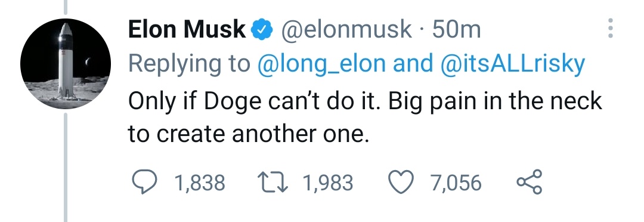
Task: Visit the @long_elon profile link
Action: click(x=321, y=64)
